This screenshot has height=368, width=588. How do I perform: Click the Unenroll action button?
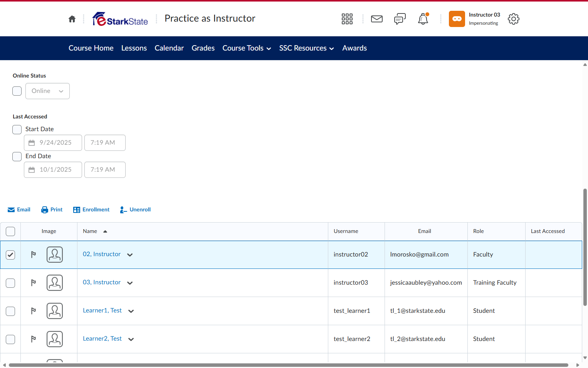pyautogui.click(x=135, y=210)
